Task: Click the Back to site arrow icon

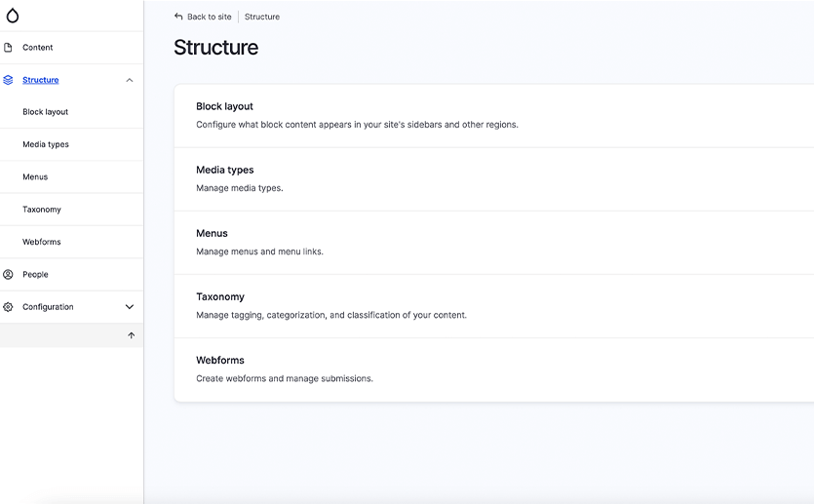Action: (178, 17)
